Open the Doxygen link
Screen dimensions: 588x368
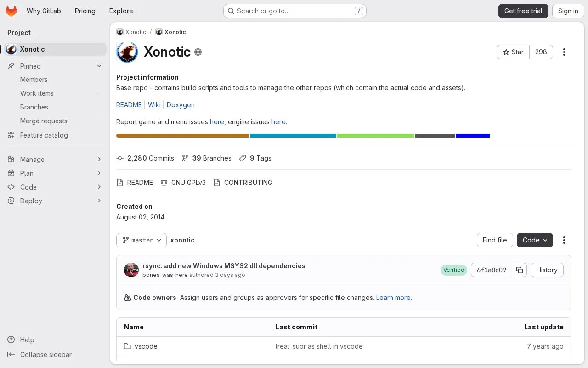(181, 105)
